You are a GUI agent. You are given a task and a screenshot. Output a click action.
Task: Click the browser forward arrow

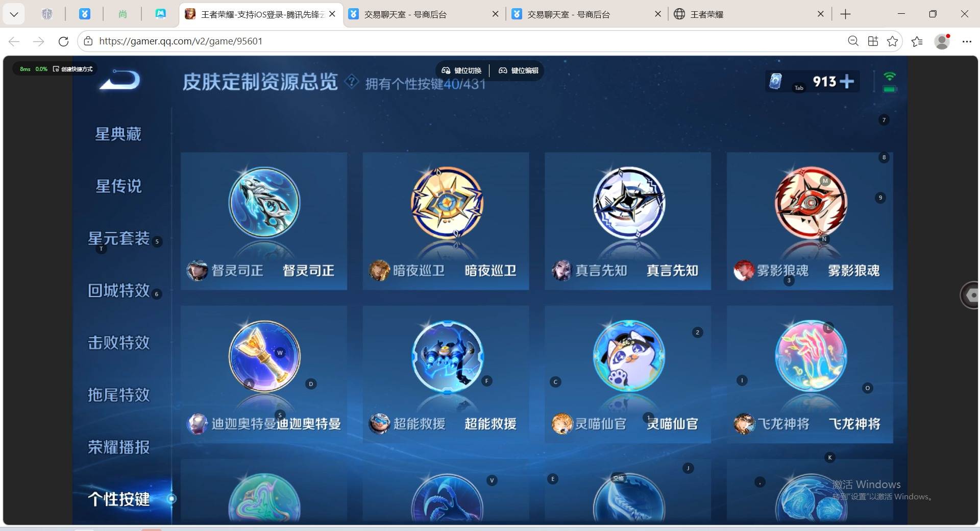39,41
